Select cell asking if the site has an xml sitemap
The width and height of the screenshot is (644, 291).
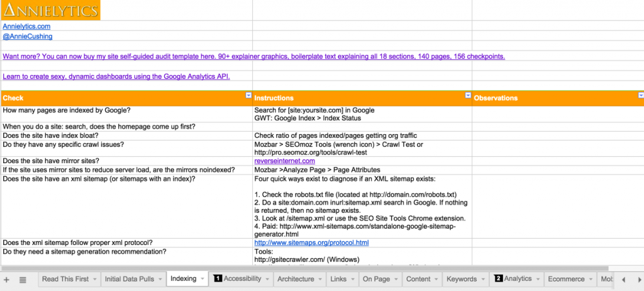[126, 206]
